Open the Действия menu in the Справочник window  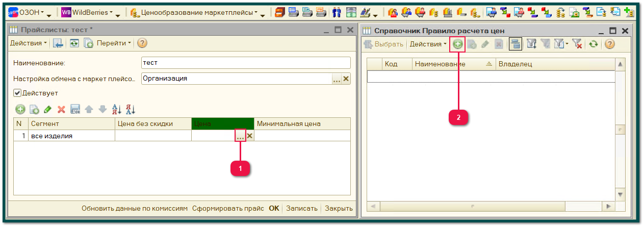(x=428, y=44)
